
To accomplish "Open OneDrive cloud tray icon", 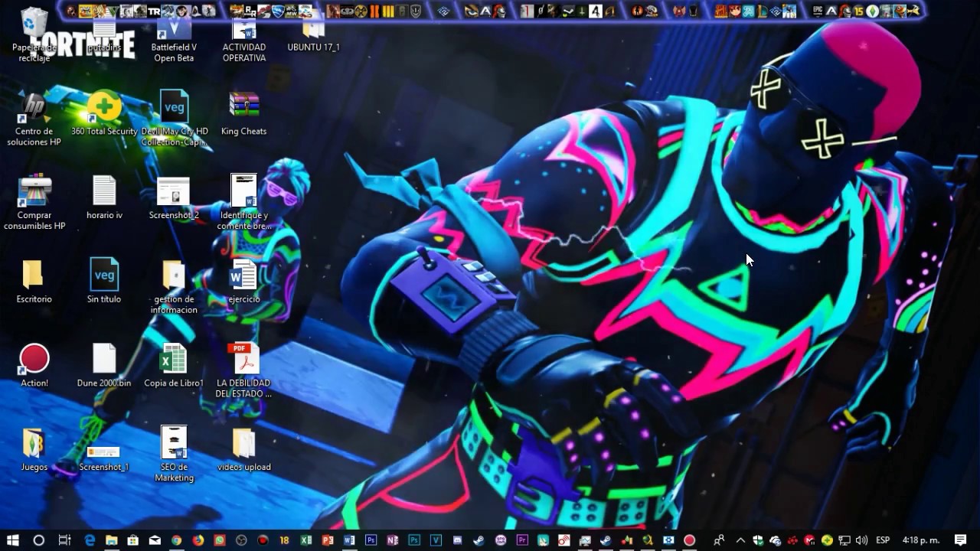I will click(775, 540).
